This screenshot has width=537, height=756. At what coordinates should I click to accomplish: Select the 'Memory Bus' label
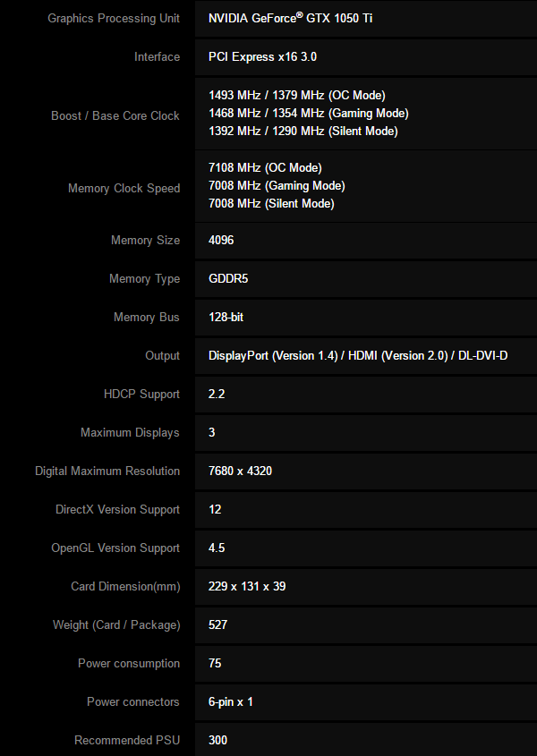pos(146,318)
